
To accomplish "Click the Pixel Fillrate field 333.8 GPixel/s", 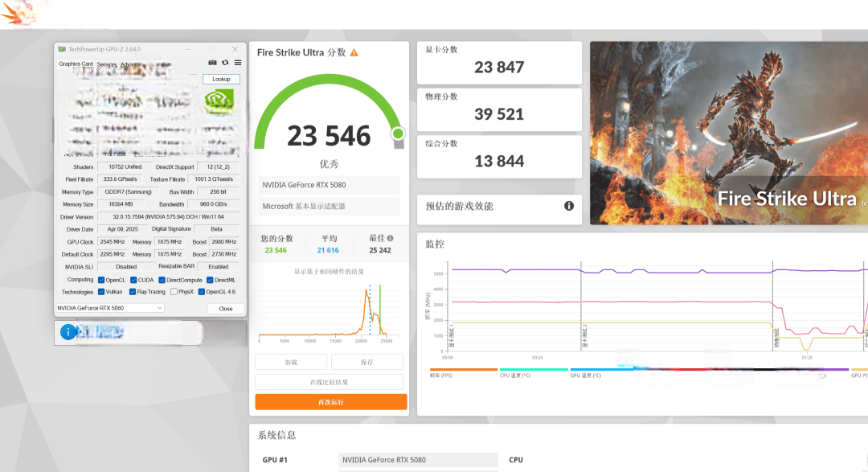I will tap(120, 179).
